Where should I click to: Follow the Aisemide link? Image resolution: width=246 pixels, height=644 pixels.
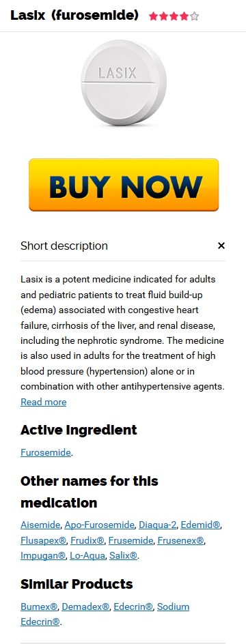[40, 525]
